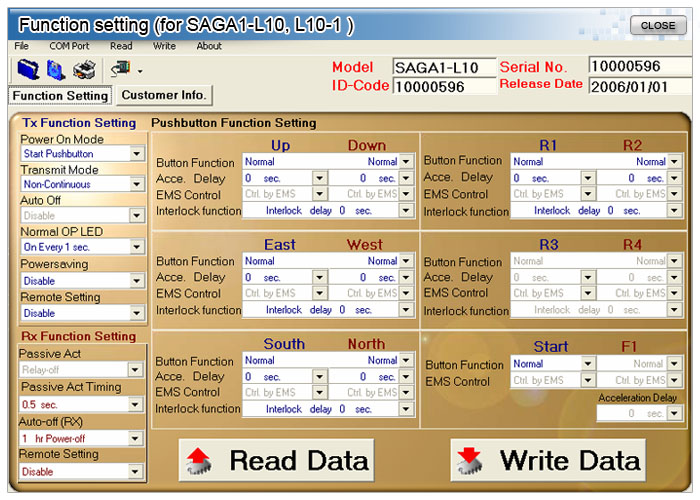Click the save to disk toolbar icon
This screenshot has width=700, height=500.
56,69
